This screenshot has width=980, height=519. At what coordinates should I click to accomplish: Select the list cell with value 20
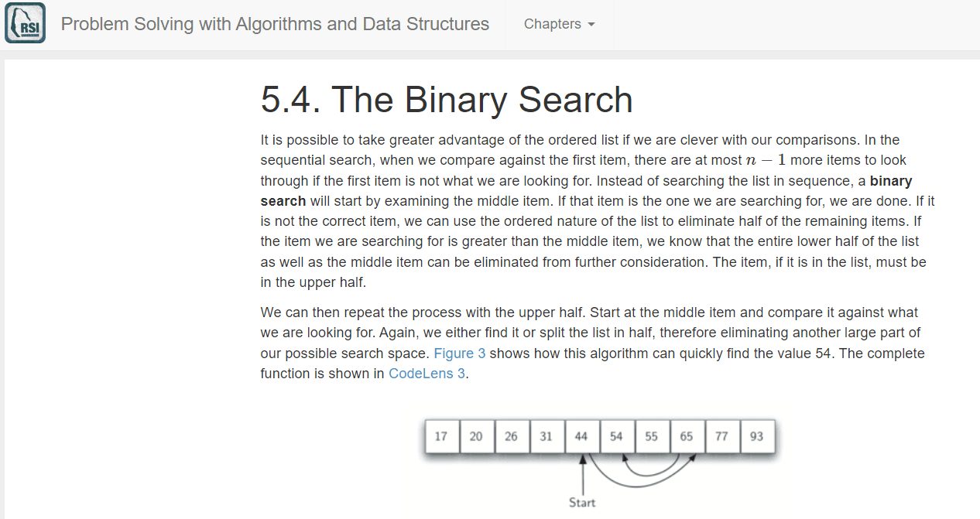click(x=476, y=436)
